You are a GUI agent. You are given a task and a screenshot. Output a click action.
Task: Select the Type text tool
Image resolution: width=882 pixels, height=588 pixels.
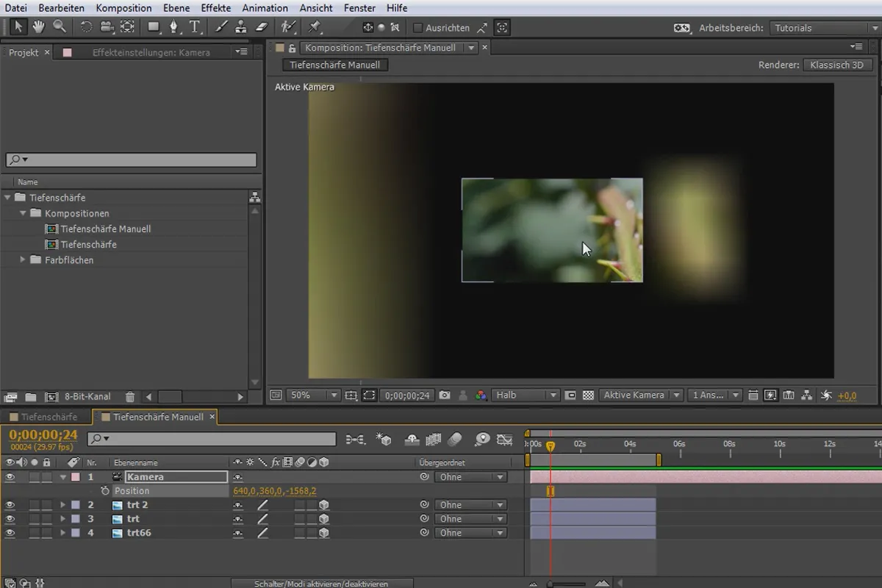point(195,27)
